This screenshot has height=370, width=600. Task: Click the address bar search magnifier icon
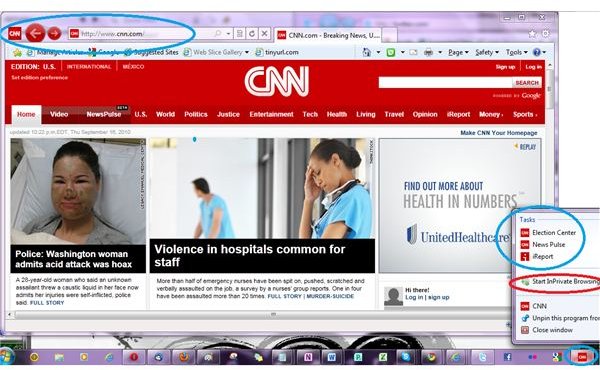pyautogui.click(x=218, y=34)
